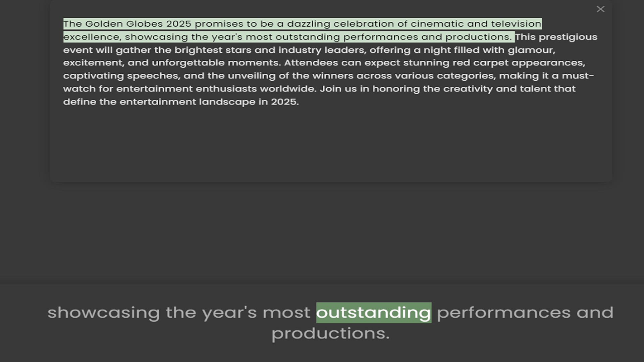Click "productions." in the bottom caption
Screen dimensions: 644x362
coord(330,334)
